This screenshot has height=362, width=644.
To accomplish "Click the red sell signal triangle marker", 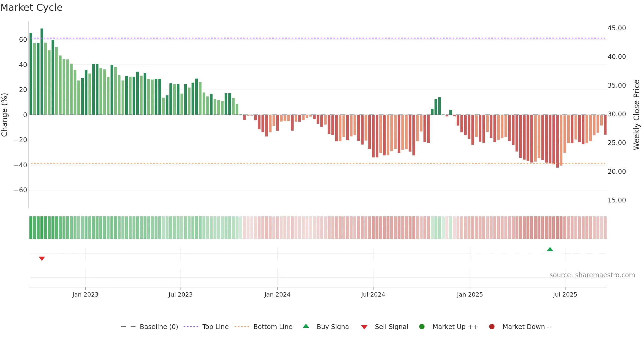I will pyautogui.click(x=42, y=258).
